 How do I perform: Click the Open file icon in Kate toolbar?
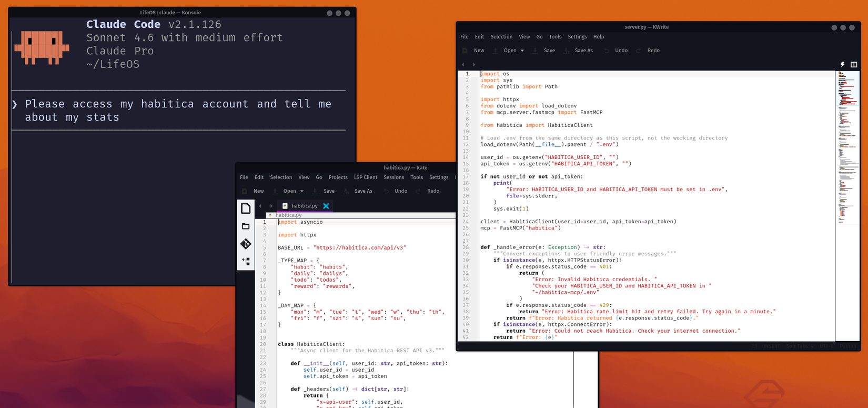[275, 191]
